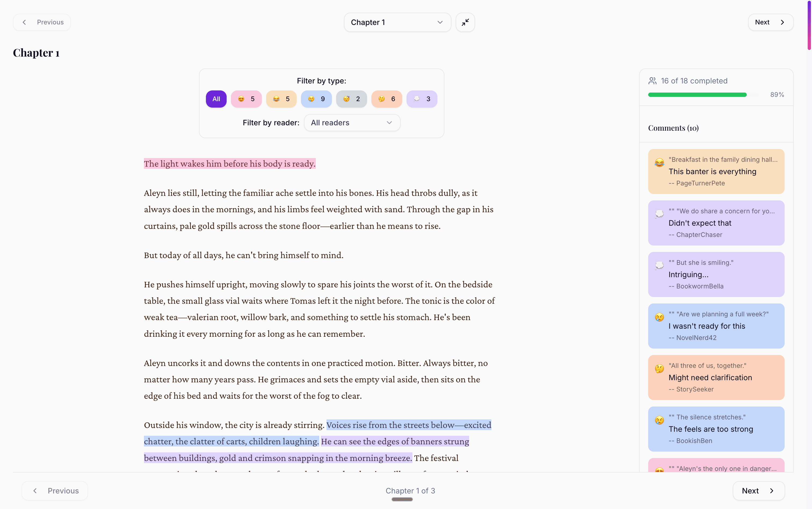Open the Chapter 1 selector dropdown

397,22
